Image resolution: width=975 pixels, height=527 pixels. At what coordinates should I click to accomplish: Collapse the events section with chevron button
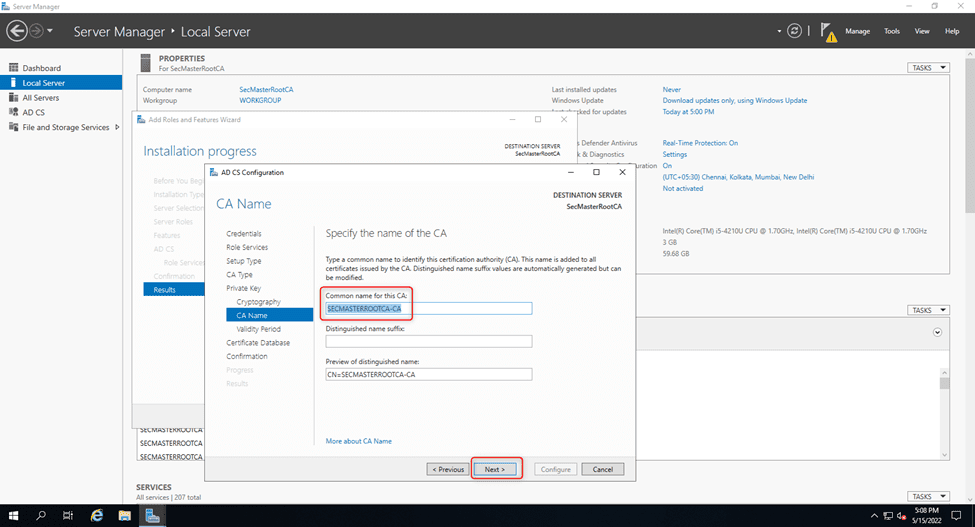(x=937, y=332)
